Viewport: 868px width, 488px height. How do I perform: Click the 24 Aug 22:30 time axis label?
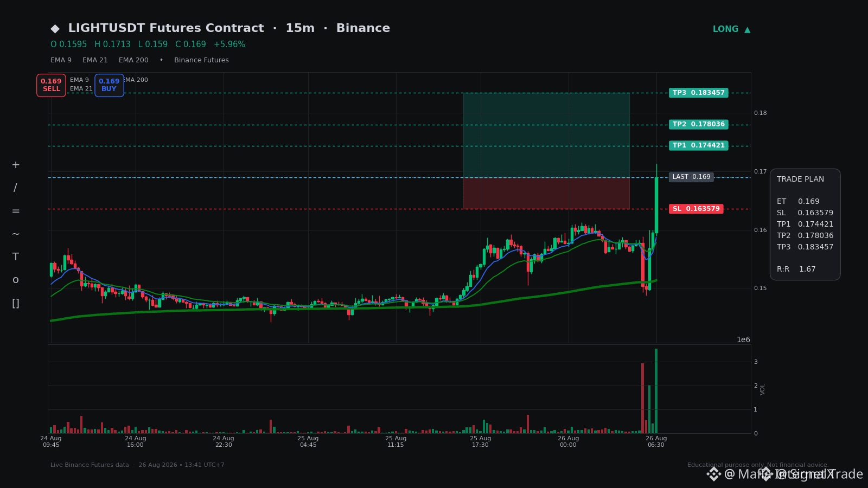[x=224, y=442]
